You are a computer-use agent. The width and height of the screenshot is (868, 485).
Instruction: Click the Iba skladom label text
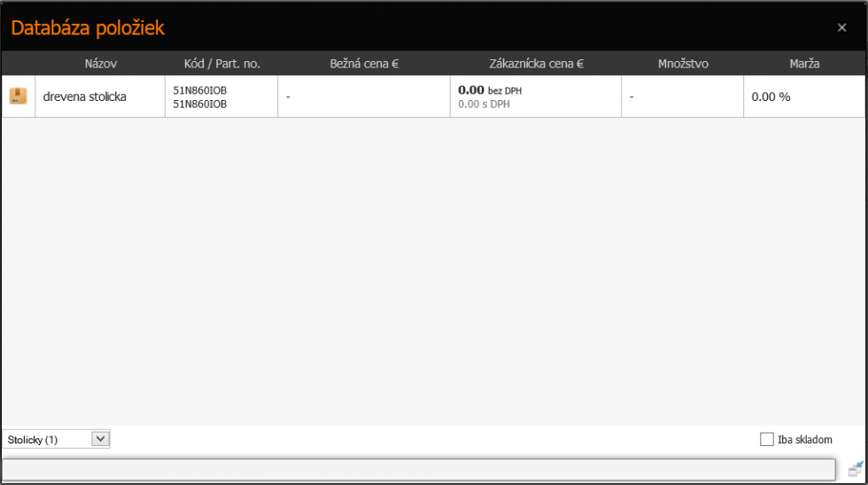point(804,440)
